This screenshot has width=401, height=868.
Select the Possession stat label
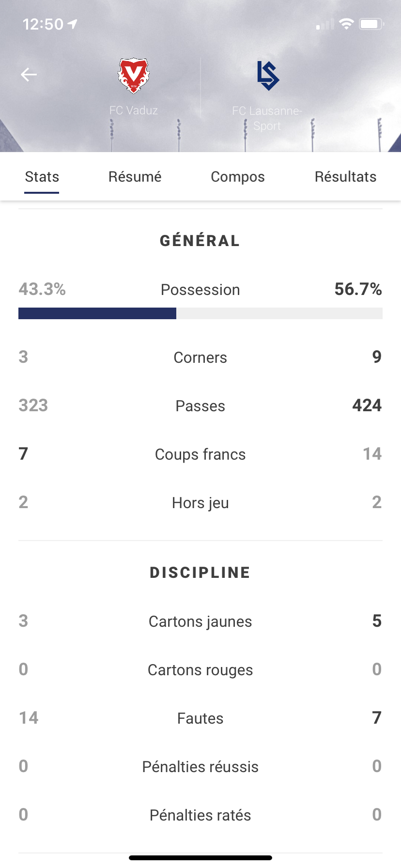tap(200, 290)
